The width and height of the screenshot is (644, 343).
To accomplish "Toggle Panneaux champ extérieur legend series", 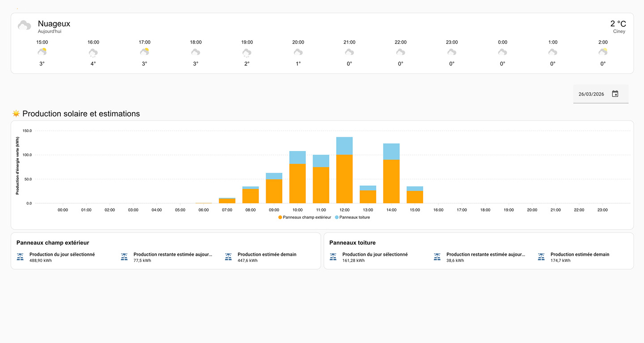I will coord(305,218).
